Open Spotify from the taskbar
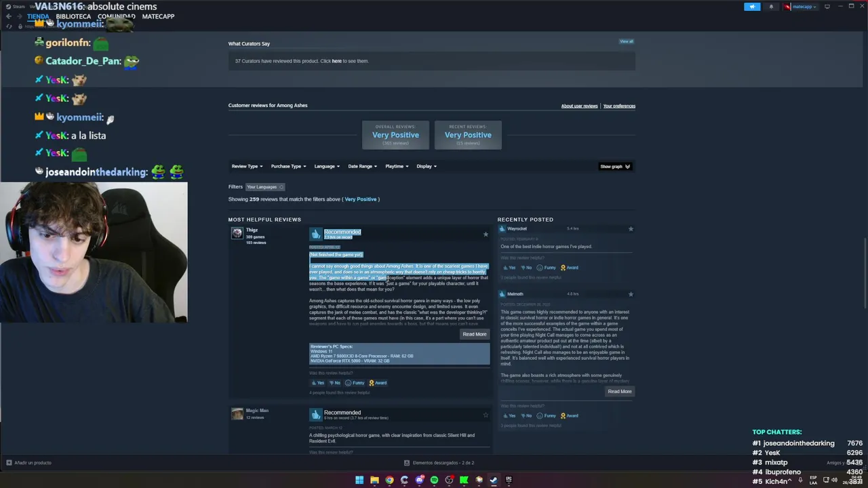The height and width of the screenshot is (488, 868). tap(434, 480)
